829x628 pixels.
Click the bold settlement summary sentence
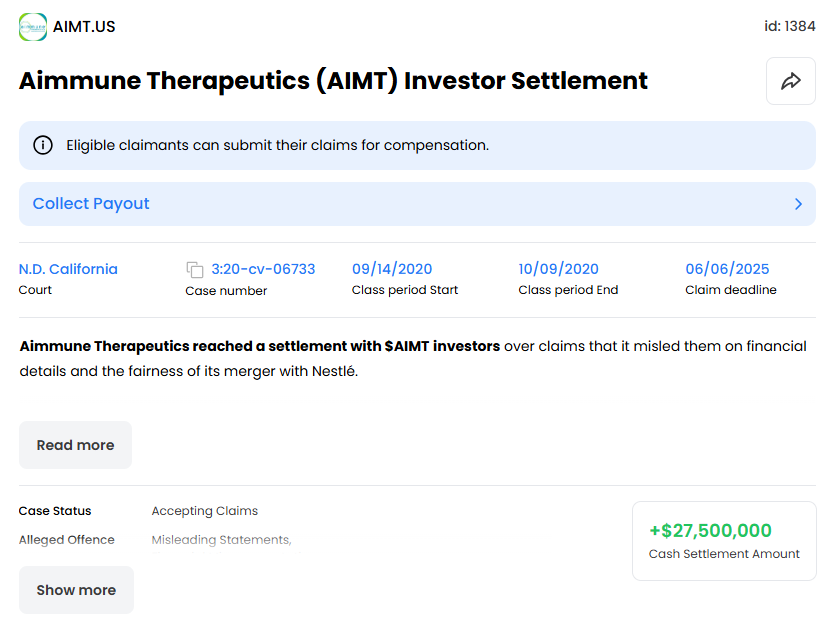coord(260,346)
